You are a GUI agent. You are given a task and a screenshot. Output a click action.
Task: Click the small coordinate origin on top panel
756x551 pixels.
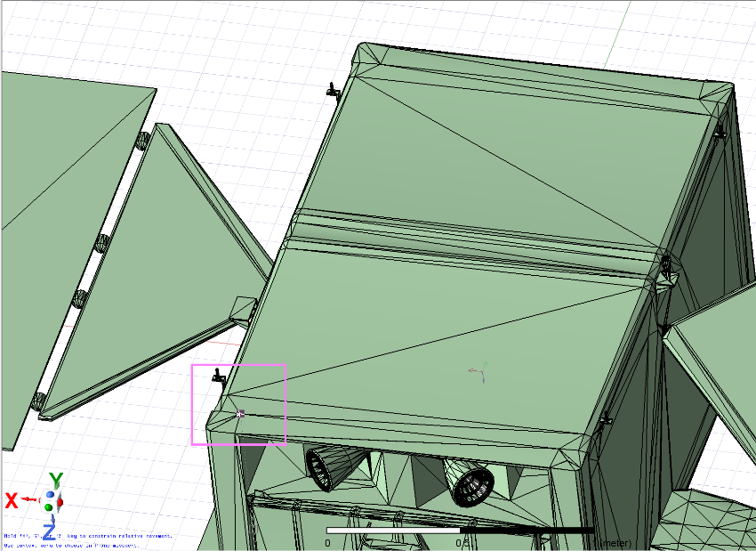coord(479,371)
